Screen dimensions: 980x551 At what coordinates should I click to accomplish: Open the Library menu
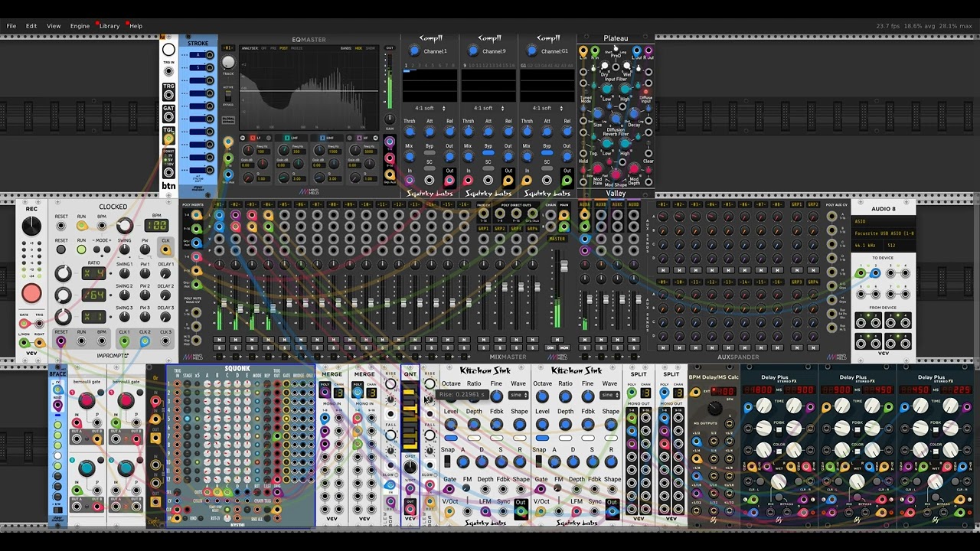click(x=109, y=26)
